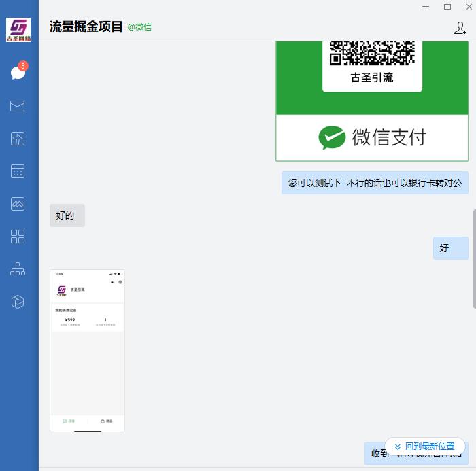Click 回到最新位置 jump-to-latest button

425,447
